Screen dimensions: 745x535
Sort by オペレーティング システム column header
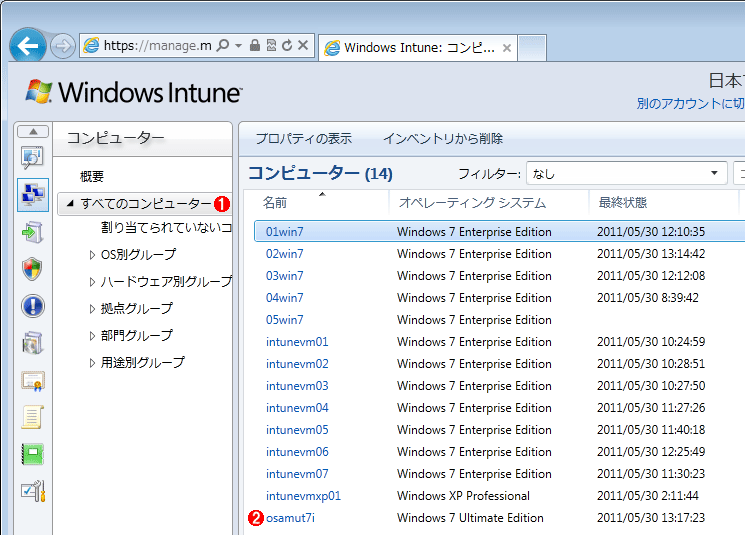tap(472, 203)
